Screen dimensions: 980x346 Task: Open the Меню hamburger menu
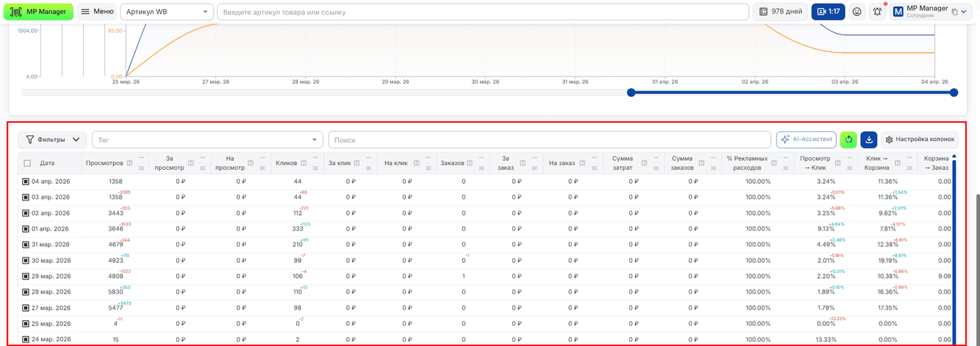[x=97, y=11]
